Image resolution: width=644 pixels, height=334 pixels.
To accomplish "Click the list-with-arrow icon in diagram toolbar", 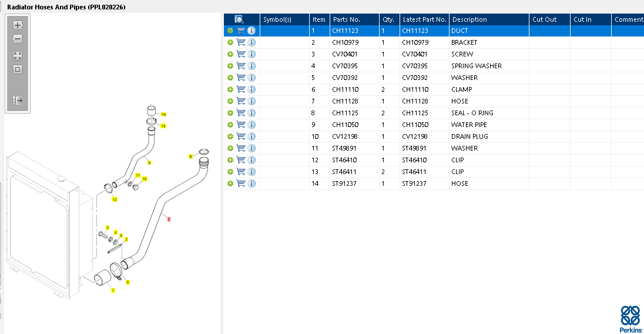I will [18, 101].
